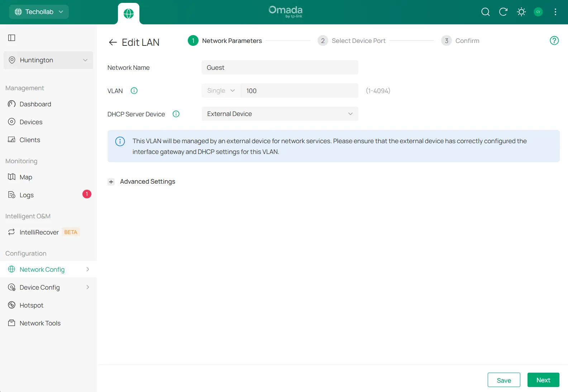Click the BETA tag beside IntelliRecover

(71, 232)
